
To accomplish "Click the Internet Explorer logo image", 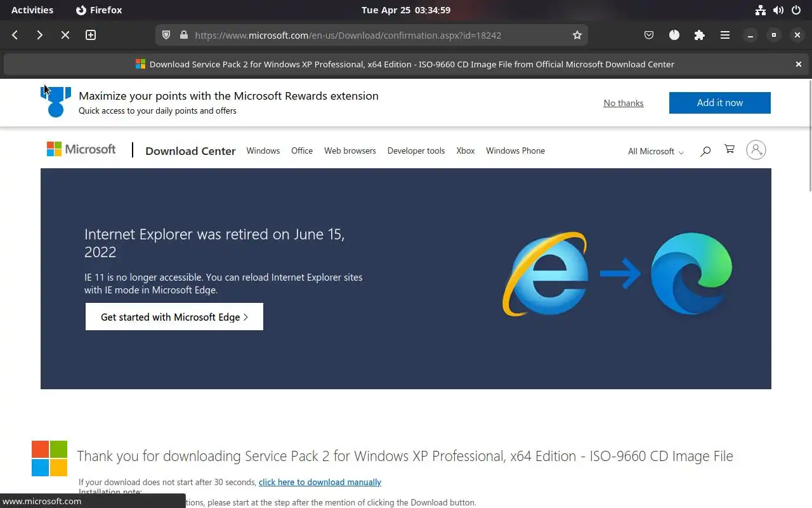I will coord(546,274).
